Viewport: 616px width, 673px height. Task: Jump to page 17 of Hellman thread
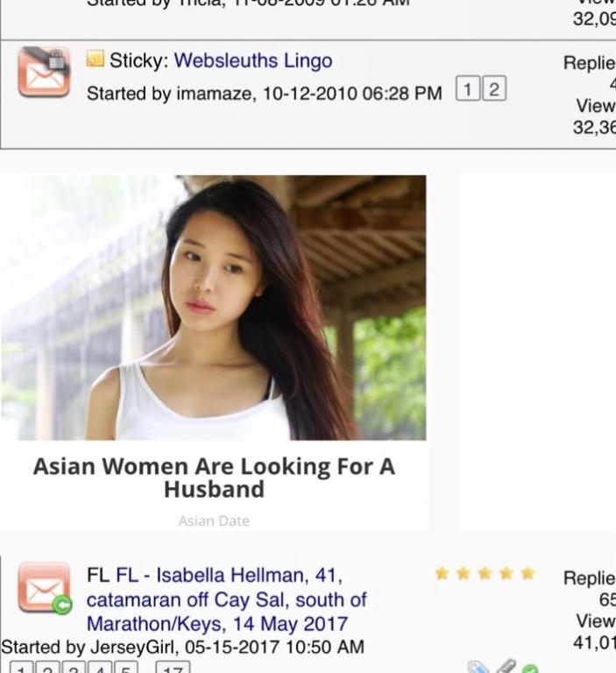click(173, 668)
